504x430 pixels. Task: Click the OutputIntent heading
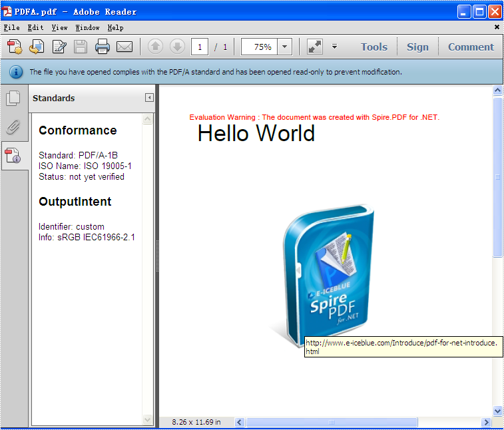click(x=75, y=202)
